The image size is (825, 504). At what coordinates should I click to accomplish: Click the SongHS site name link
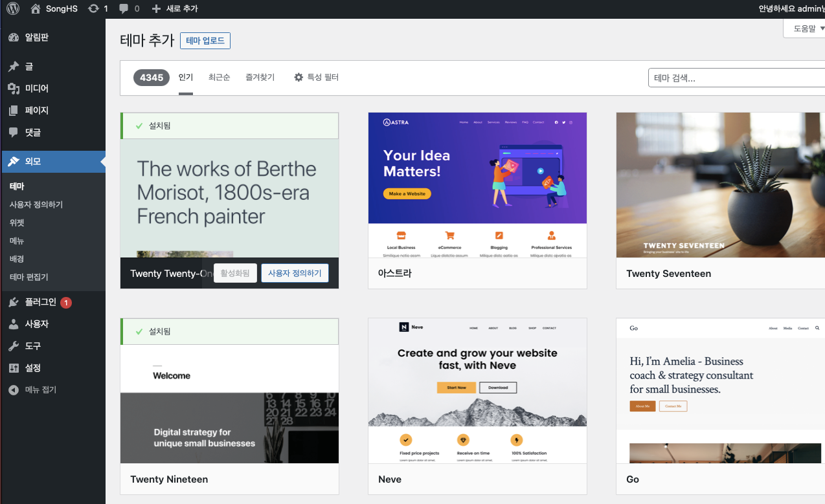(62, 8)
